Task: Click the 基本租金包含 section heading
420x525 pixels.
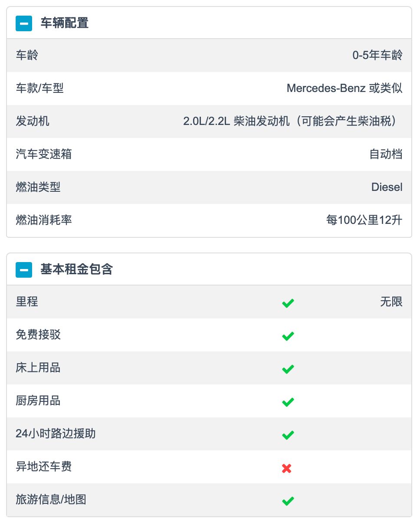Action: tap(76, 269)
